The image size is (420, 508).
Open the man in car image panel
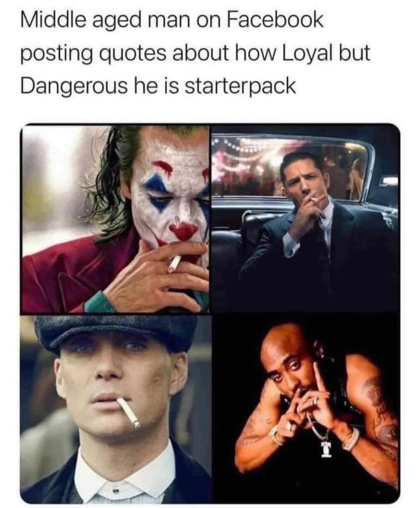tap(306, 218)
